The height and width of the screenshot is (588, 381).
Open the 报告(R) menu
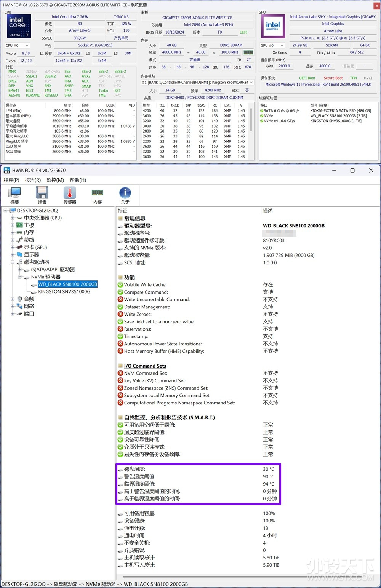click(x=33, y=180)
